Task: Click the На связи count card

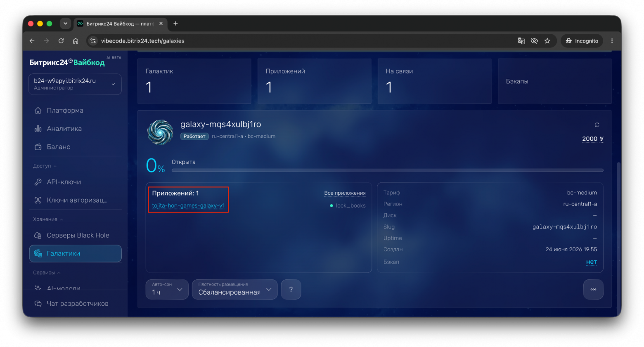Action: click(435, 81)
